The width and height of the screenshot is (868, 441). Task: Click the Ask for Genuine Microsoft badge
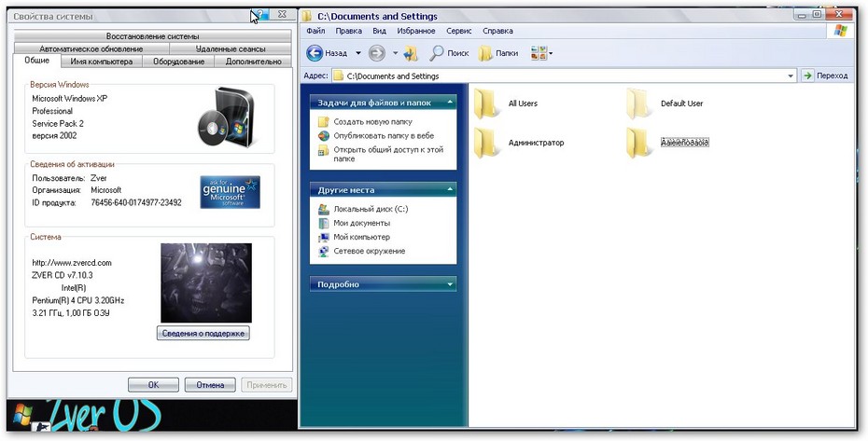point(230,192)
